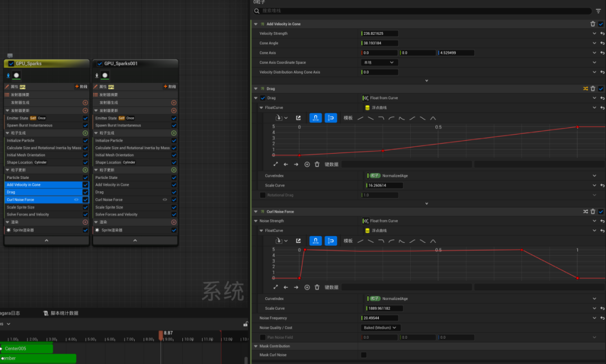Toggle horizontal snapping in Drag curve editor
Viewport: 606px width, 364px height.
[x=315, y=118]
